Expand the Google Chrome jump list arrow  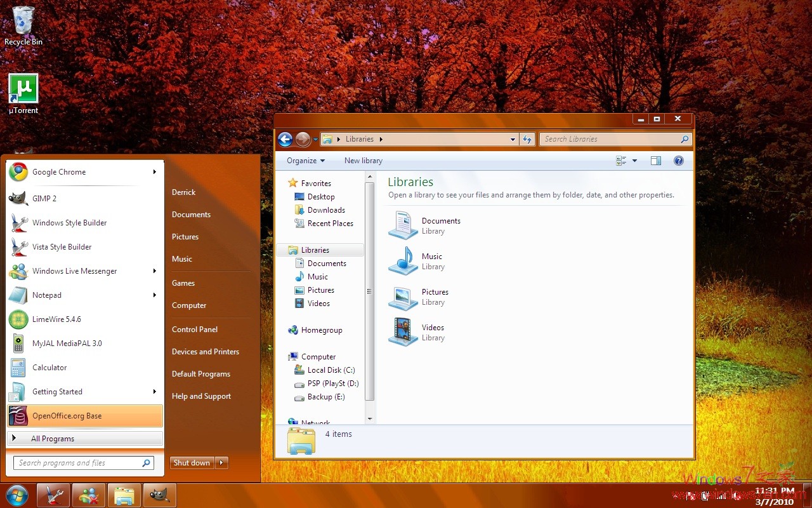click(154, 172)
